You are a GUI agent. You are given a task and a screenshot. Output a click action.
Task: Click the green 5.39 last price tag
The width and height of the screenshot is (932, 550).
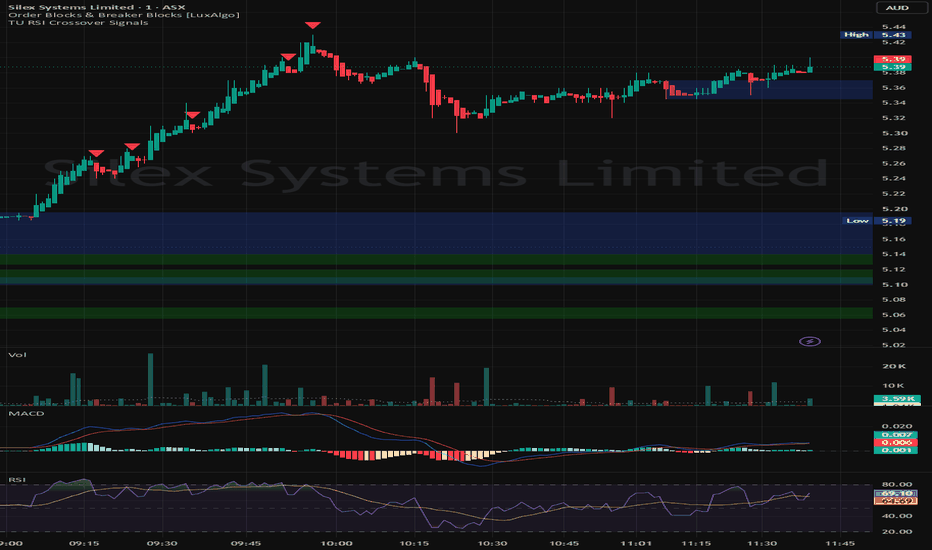click(893, 67)
